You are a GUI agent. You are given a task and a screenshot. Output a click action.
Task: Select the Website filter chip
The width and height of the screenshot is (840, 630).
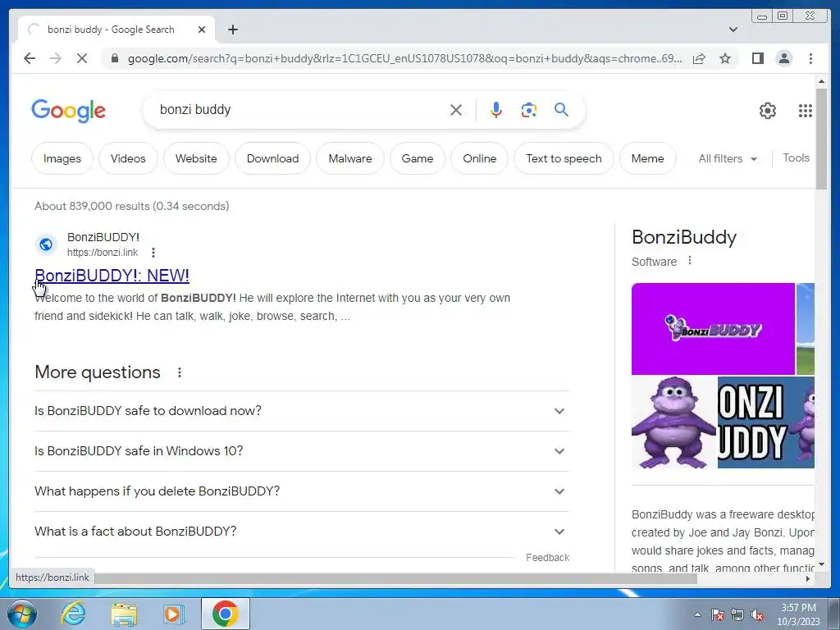pos(196,158)
